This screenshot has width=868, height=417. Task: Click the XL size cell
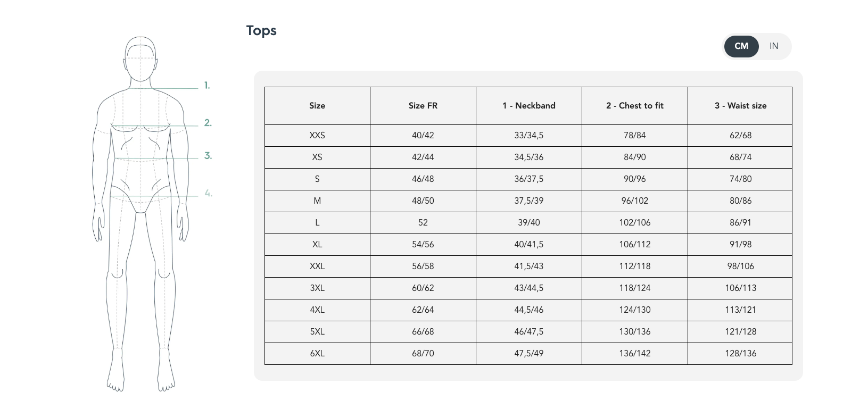coord(317,245)
